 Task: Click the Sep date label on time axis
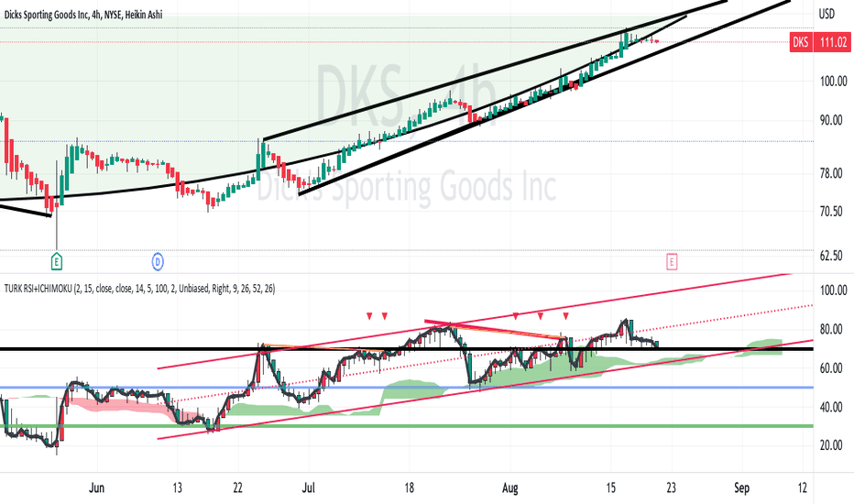pyautogui.click(x=741, y=488)
